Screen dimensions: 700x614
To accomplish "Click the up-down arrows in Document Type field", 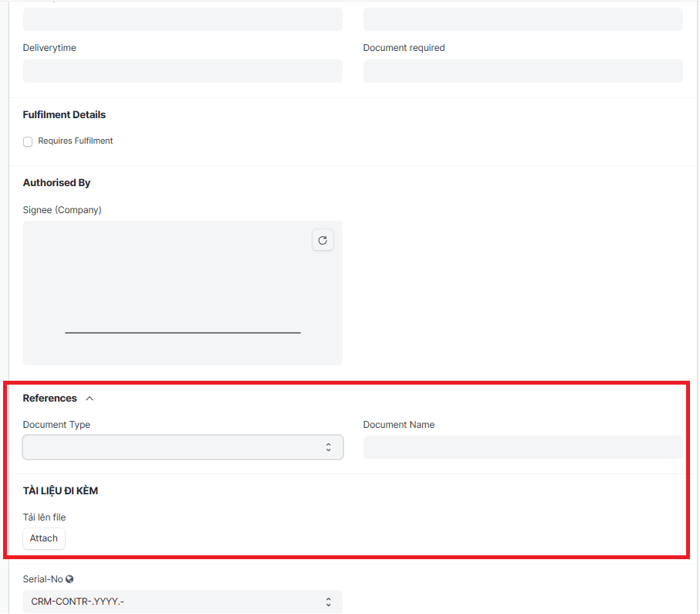I will coord(328,447).
